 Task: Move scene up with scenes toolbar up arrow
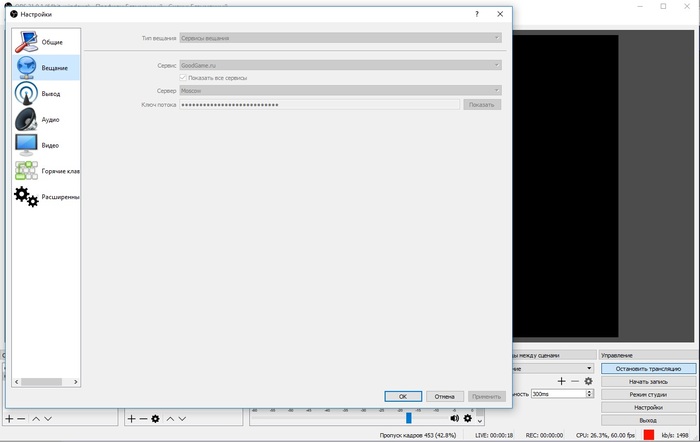tap(36, 419)
